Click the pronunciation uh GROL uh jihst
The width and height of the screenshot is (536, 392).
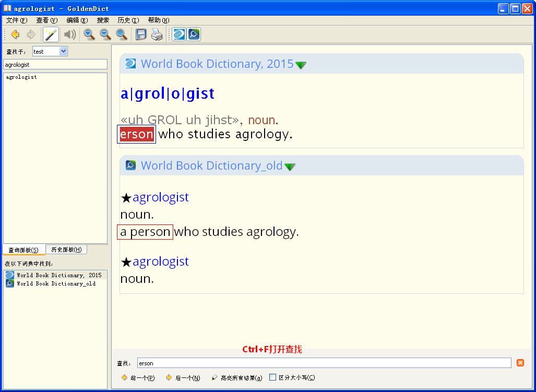(180, 120)
